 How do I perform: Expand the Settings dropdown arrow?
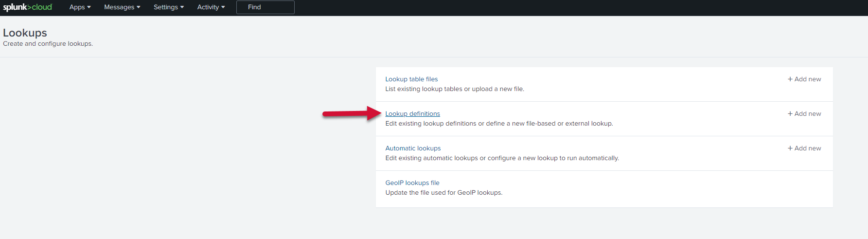(x=182, y=7)
